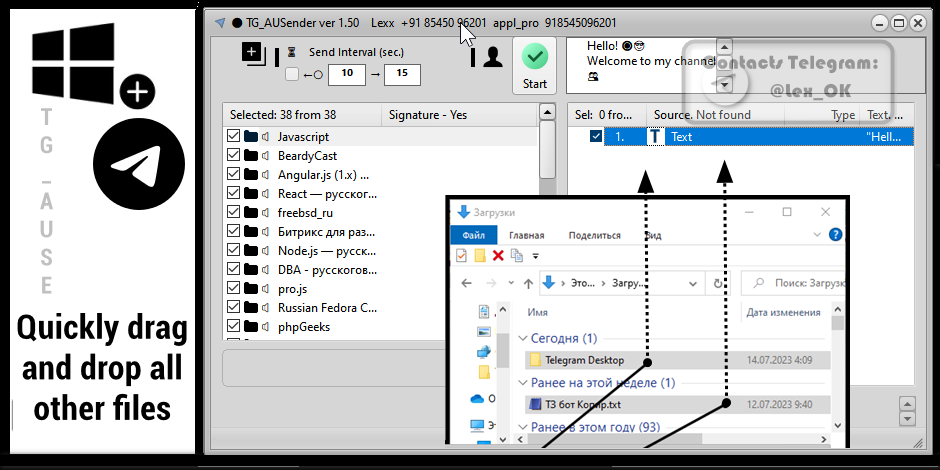Click the Дата изменения column header
The height and width of the screenshot is (470, 940).
point(783,312)
